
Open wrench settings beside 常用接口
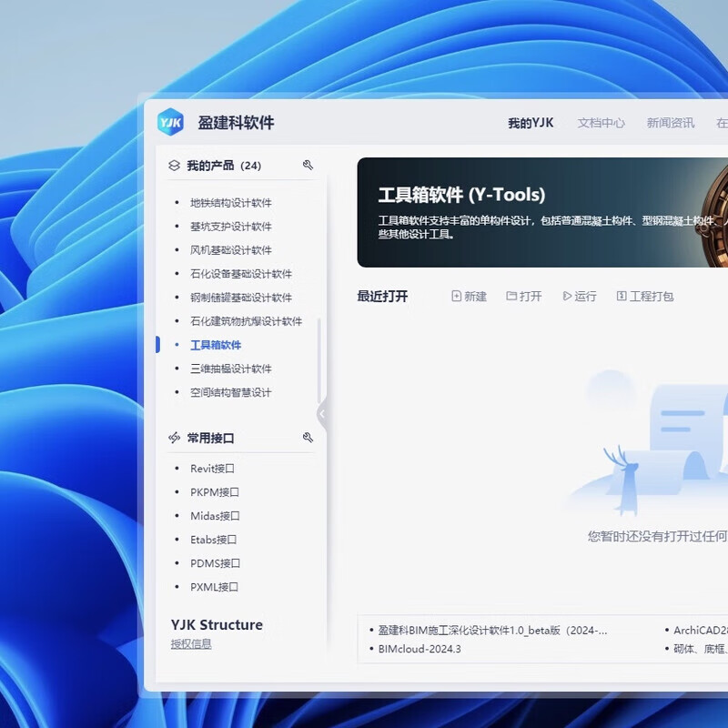coord(308,438)
